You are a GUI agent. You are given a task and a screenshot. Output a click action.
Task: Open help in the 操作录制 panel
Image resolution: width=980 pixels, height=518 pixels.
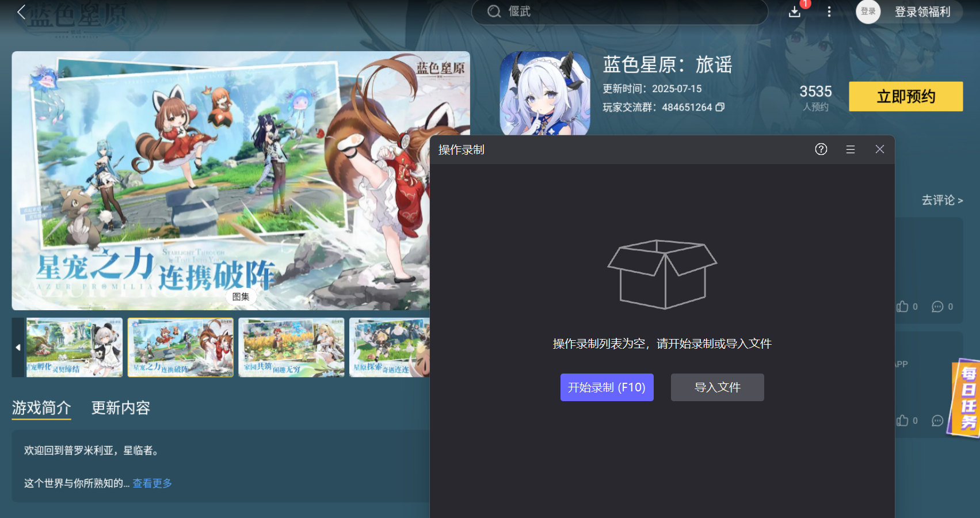coord(821,150)
